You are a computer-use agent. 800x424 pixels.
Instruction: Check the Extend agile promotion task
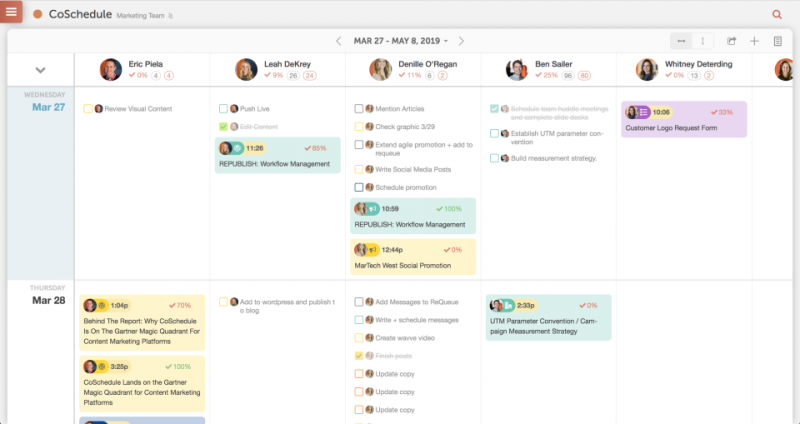359,145
